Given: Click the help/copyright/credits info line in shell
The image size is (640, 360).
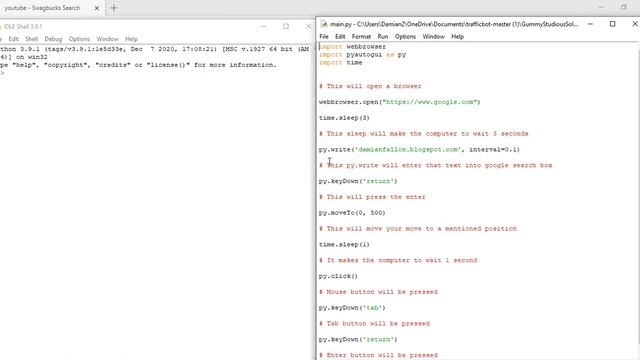Looking at the screenshot, I should click(138, 65).
